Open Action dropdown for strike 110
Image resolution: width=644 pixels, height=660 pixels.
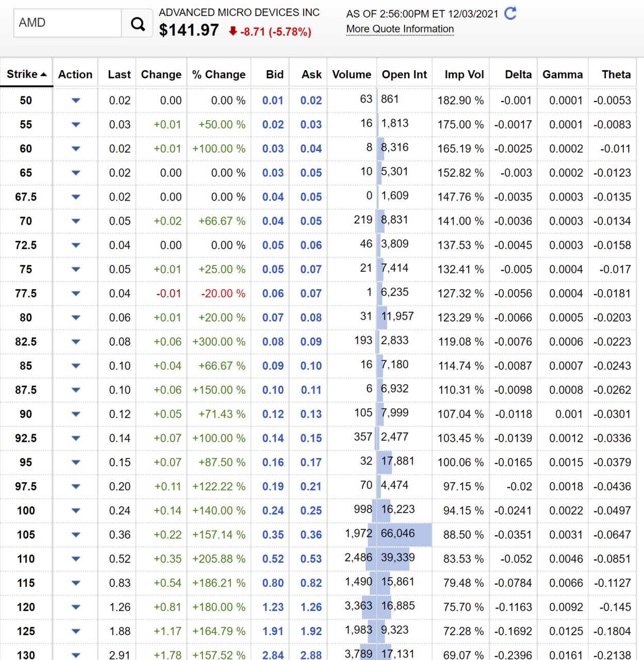(x=76, y=559)
